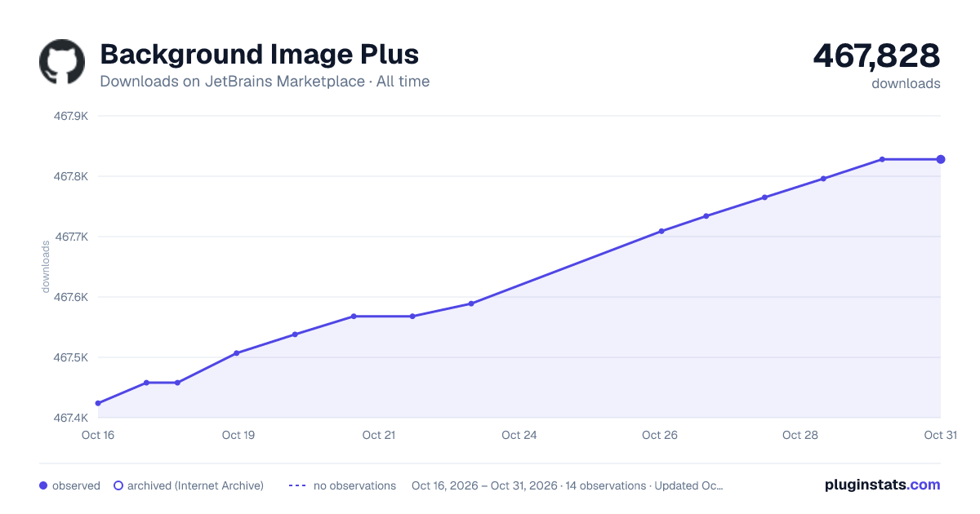Click the 467.8K axis label
The width and height of the screenshot is (980, 514).
pos(71,176)
